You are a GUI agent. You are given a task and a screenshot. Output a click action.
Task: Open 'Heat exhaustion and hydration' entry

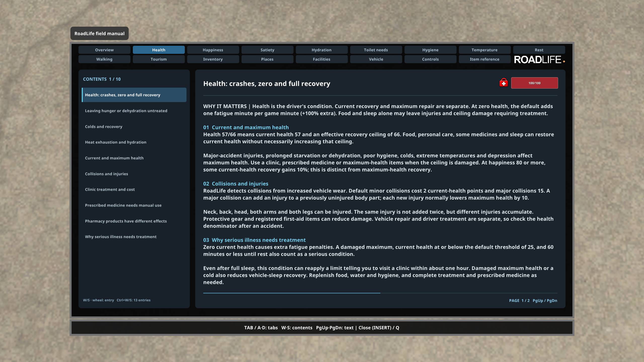click(134, 142)
